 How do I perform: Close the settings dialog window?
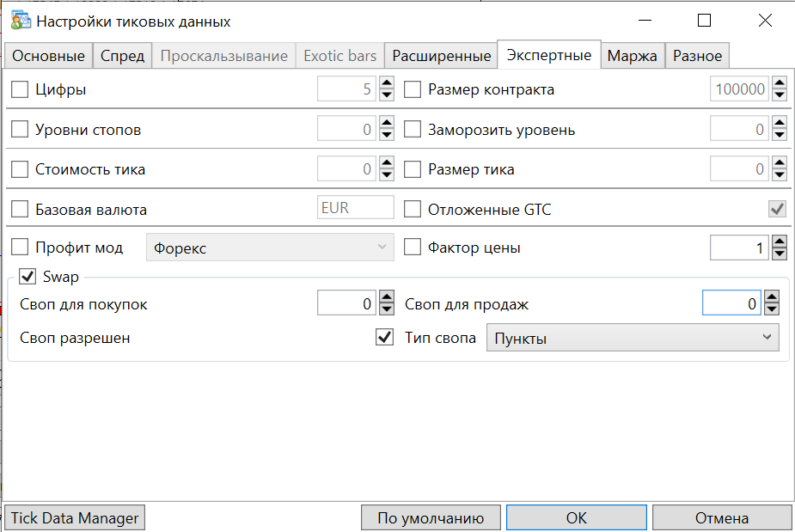765,21
